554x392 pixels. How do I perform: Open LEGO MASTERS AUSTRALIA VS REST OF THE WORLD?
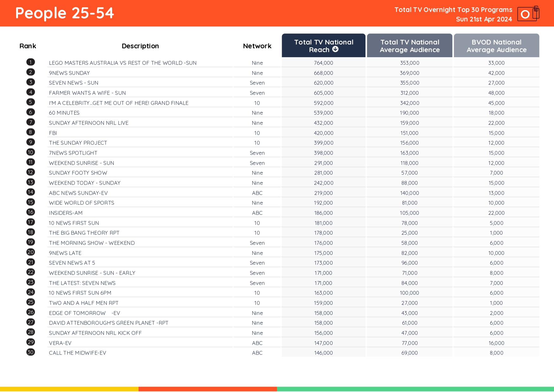[x=123, y=63]
